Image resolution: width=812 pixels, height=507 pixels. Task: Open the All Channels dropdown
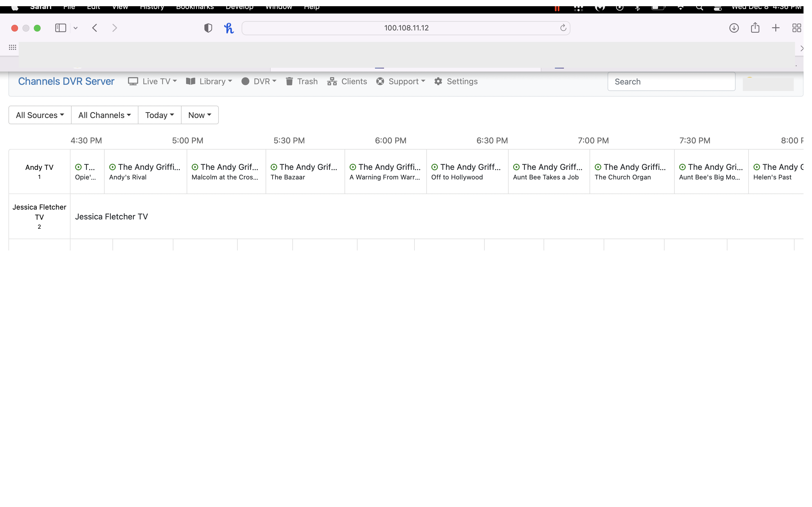point(104,115)
